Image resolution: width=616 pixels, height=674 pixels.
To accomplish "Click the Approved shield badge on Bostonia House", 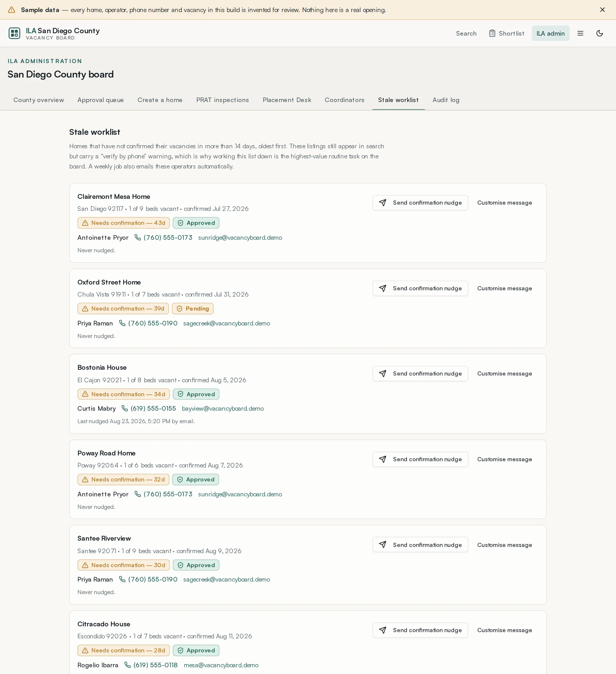I will tap(196, 394).
